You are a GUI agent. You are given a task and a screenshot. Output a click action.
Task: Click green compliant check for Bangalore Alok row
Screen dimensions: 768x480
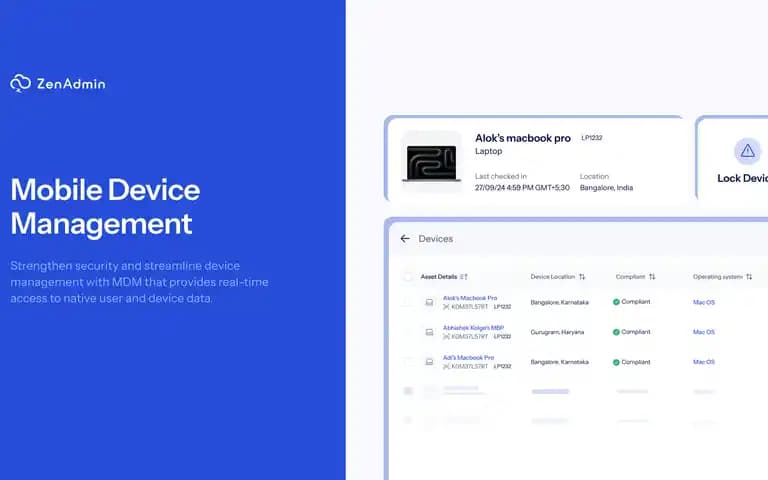point(616,302)
